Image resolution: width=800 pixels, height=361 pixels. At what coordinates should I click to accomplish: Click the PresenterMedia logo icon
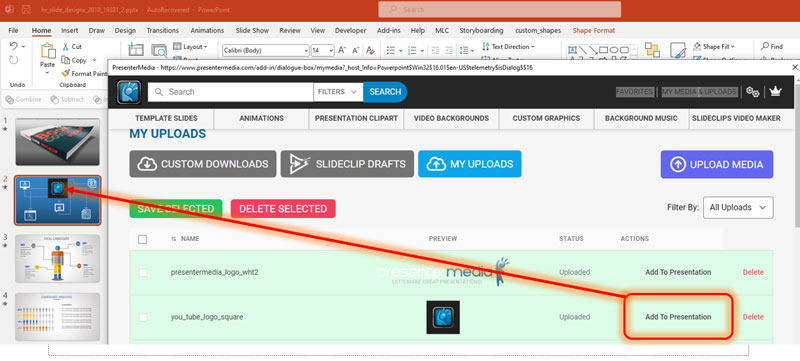129,92
